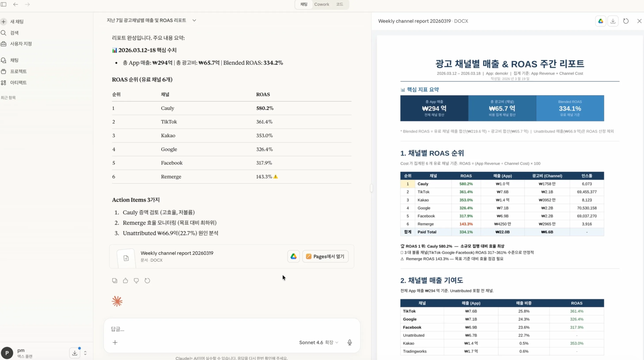Click the download app icon near profile
This screenshot has height=360, width=644.
75,353
